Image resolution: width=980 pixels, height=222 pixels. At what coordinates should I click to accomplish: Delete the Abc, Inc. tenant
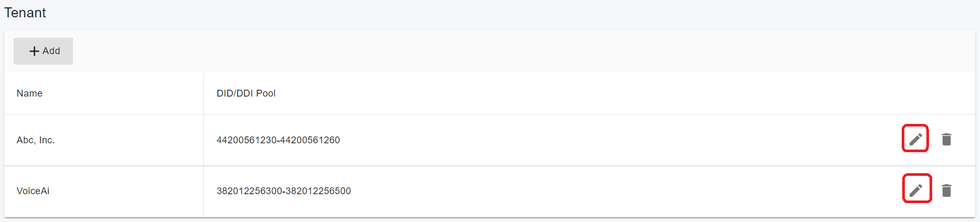(x=946, y=139)
